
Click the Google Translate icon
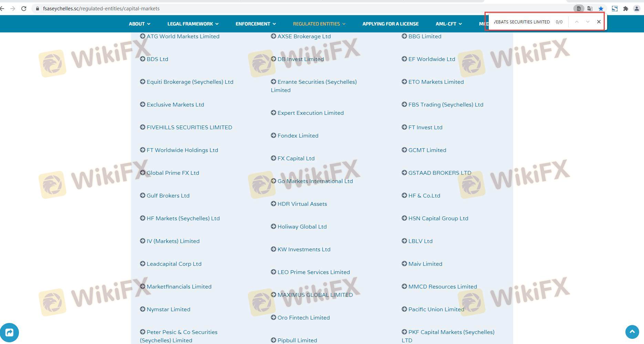pyautogui.click(x=590, y=9)
